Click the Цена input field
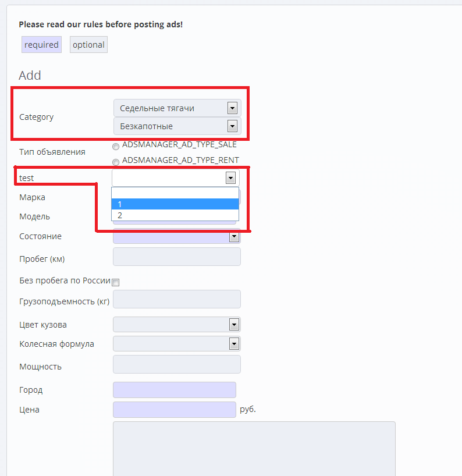The width and height of the screenshot is (462, 476). coord(174,410)
